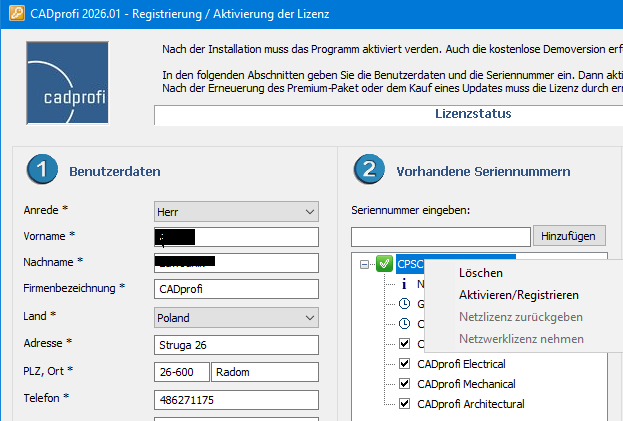
Task: Click the green checkmark license icon
Action: (385, 265)
